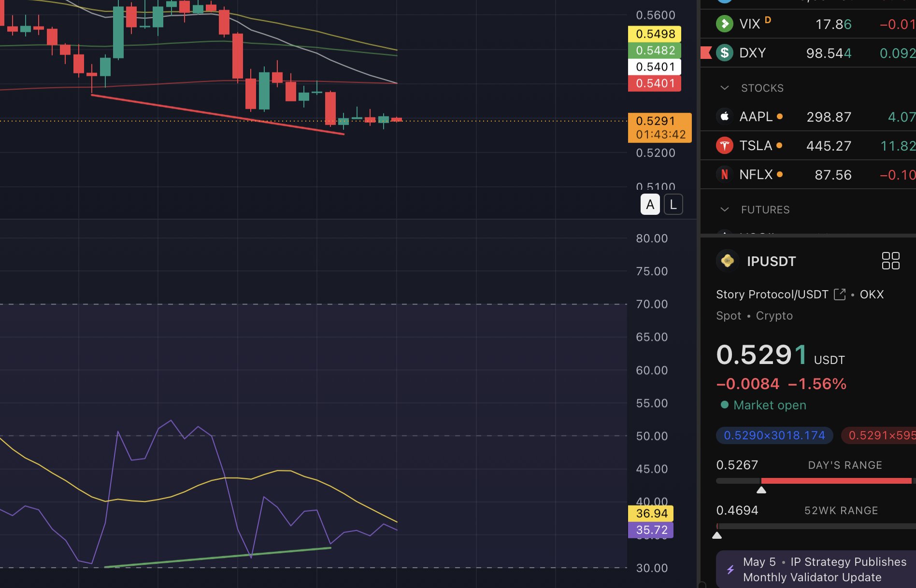Click the red flag marker beside DXY
This screenshot has width=916, height=588.
(706, 53)
